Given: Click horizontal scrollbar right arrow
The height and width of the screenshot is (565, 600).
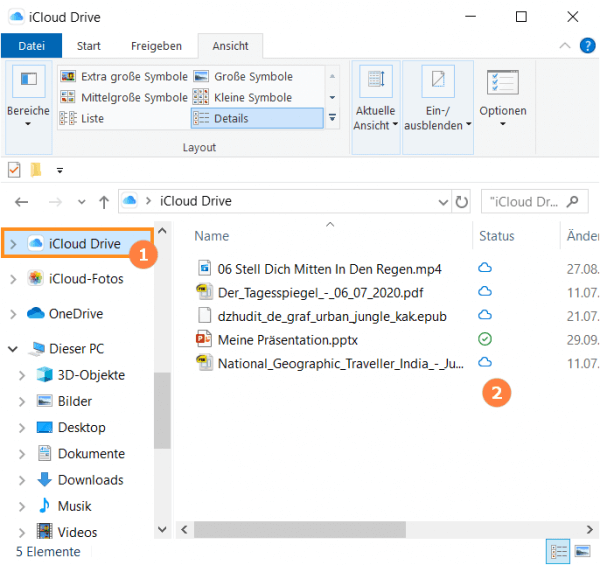Looking at the screenshot, I should pos(590,530).
